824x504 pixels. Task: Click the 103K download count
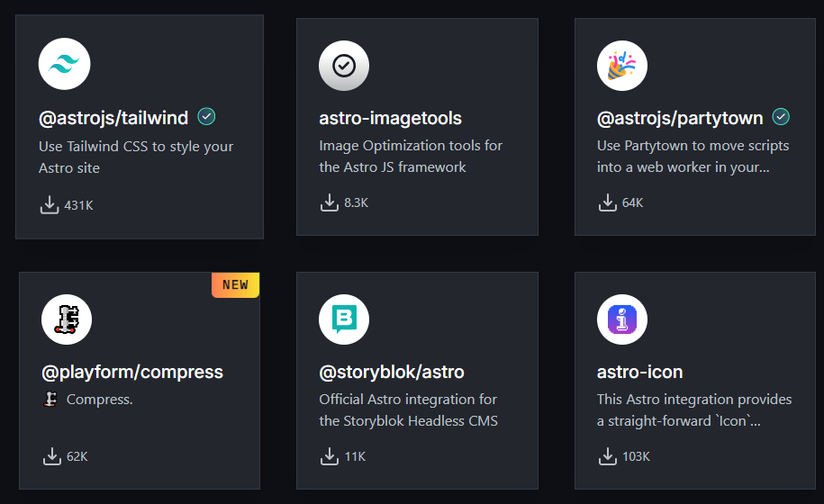tap(637, 457)
